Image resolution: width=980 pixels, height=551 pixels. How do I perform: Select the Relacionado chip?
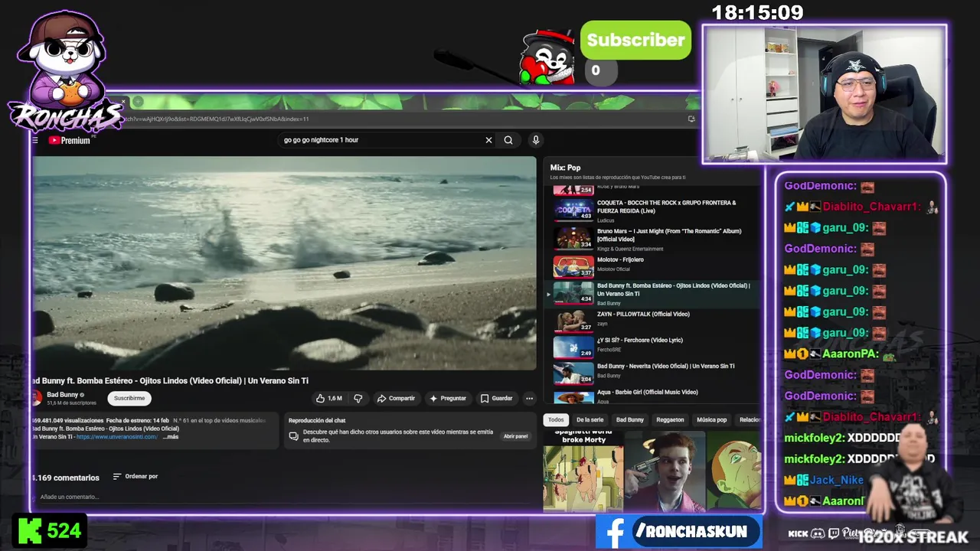point(749,419)
